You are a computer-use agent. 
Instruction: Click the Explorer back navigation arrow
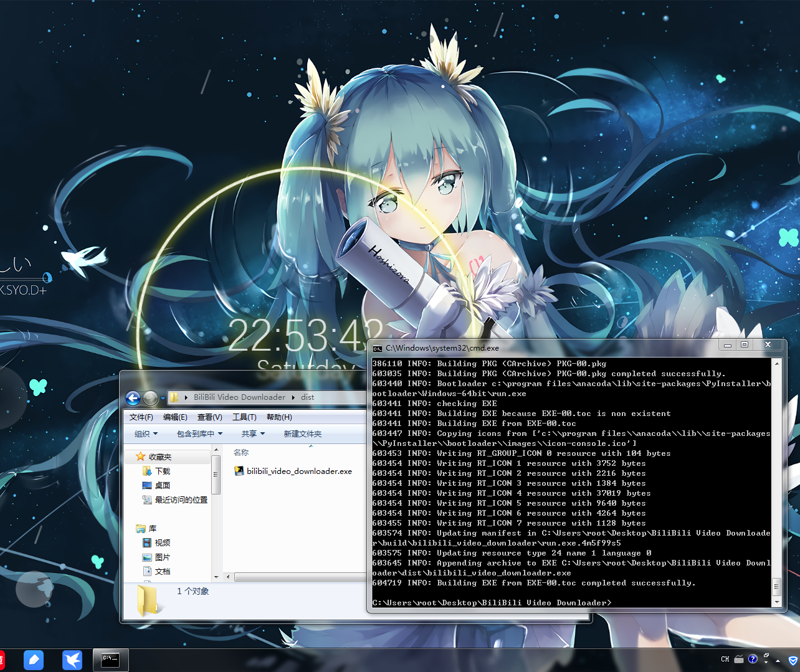133,398
